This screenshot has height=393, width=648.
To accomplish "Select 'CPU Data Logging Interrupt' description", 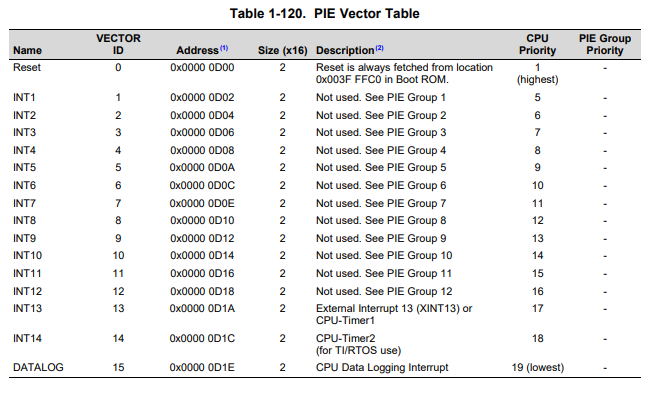I will (382, 367).
